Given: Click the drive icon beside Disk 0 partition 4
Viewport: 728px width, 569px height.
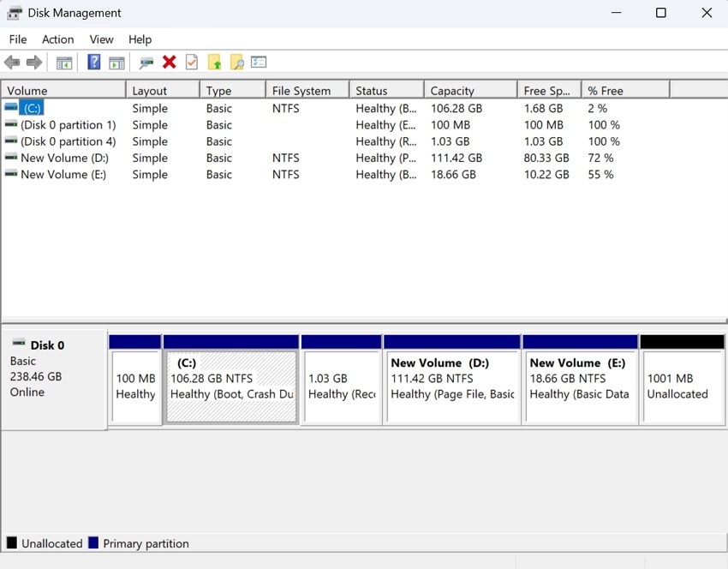Looking at the screenshot, I should (x=10, y=141).
